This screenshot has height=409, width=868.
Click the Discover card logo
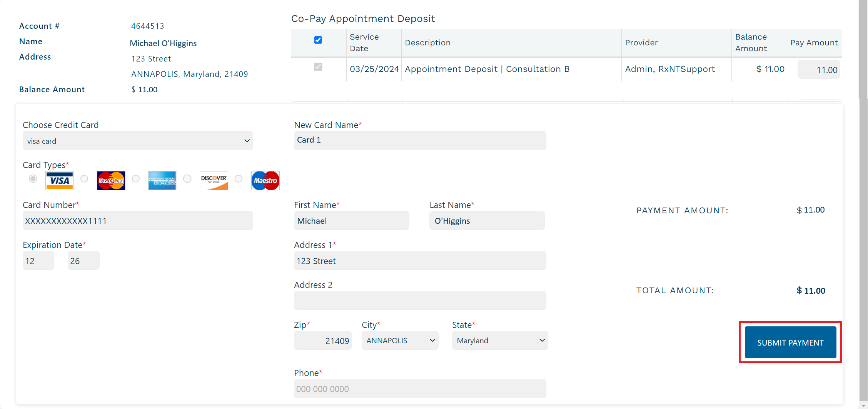click(x=214, y=181)
